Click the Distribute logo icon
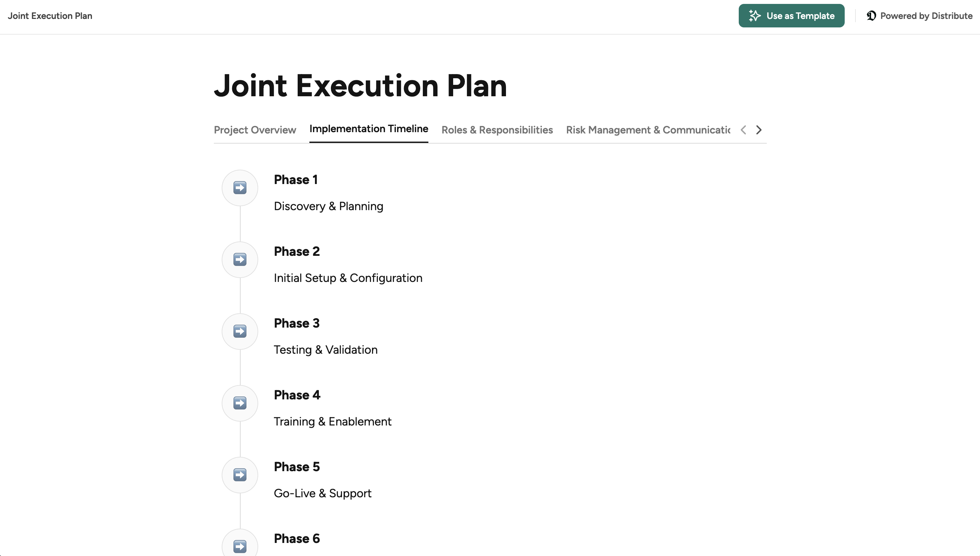This screenshot has width=980, height=556. (871, 16)
